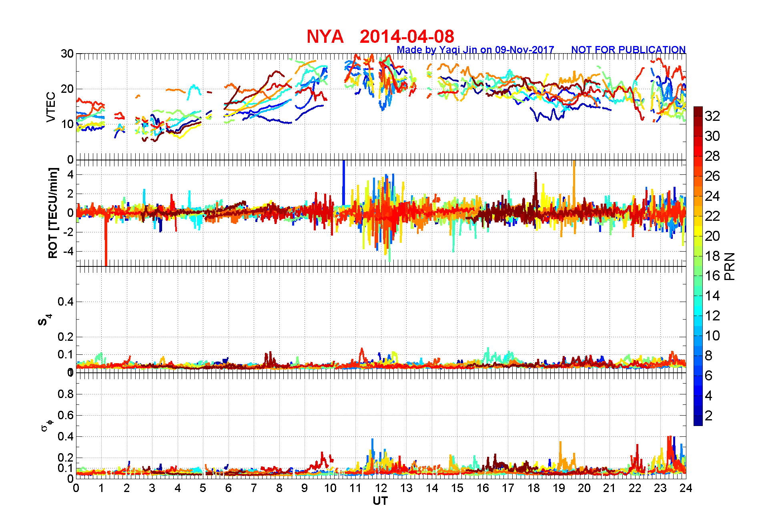Select the 'UT' x-axis label
762x532 pixels.
[x=380, y=501]
